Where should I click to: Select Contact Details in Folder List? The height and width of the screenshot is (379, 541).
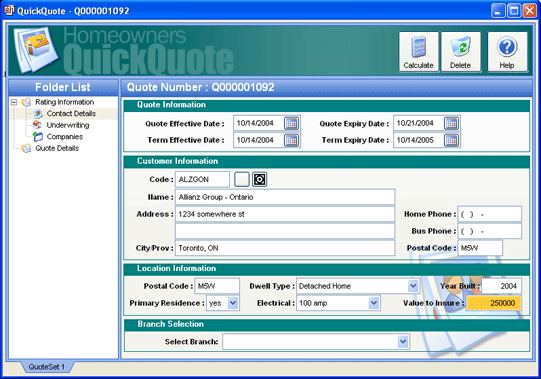click(x=71, y=114)
